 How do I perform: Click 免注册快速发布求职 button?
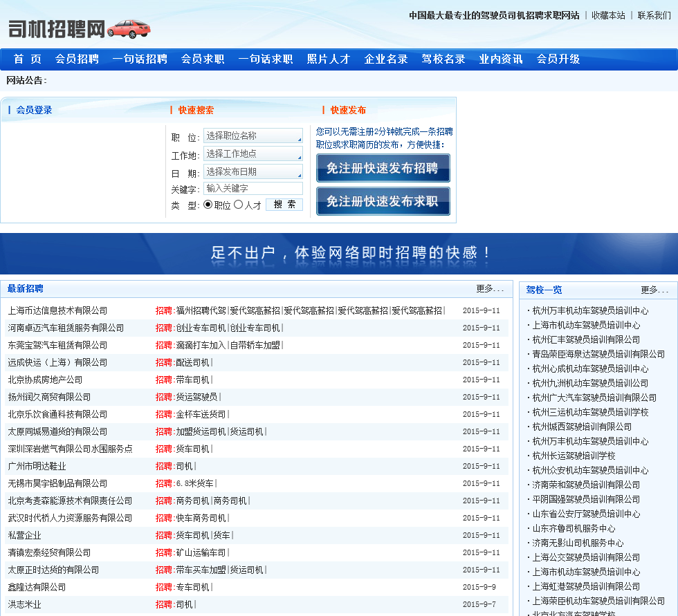tap(383, 201)
